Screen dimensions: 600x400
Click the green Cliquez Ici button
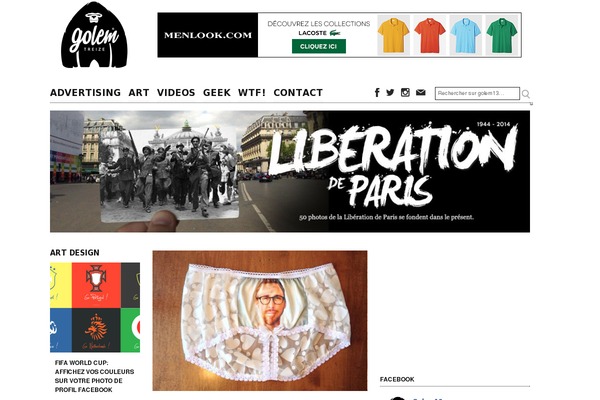point(319,46)
